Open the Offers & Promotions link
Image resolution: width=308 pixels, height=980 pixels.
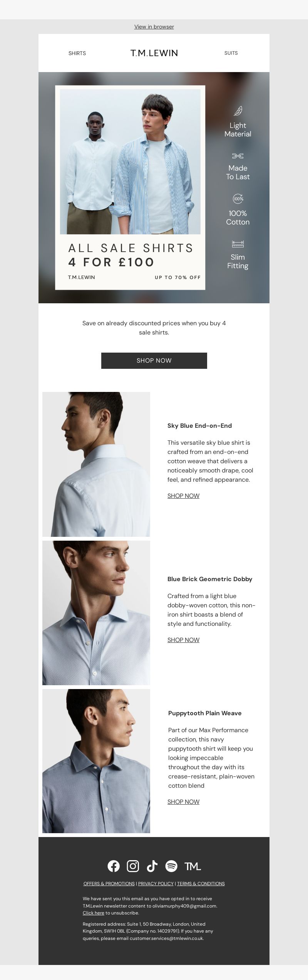tap(109, 884)
